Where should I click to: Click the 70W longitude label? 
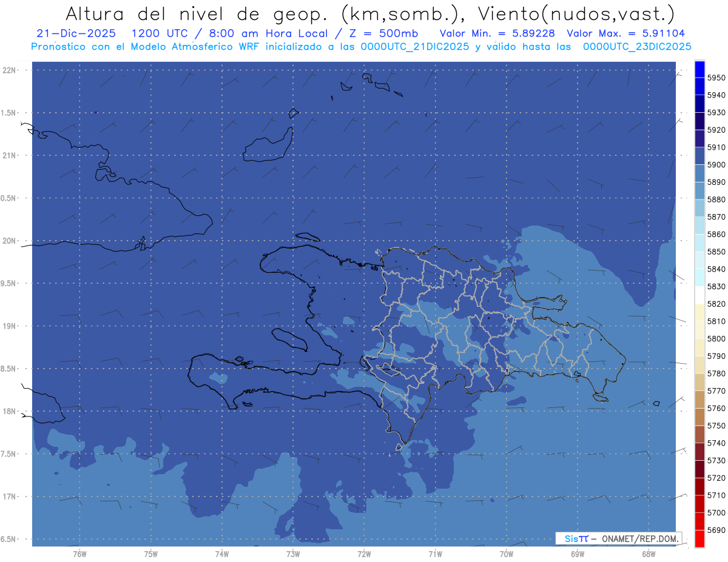click(x=507, y=554)
